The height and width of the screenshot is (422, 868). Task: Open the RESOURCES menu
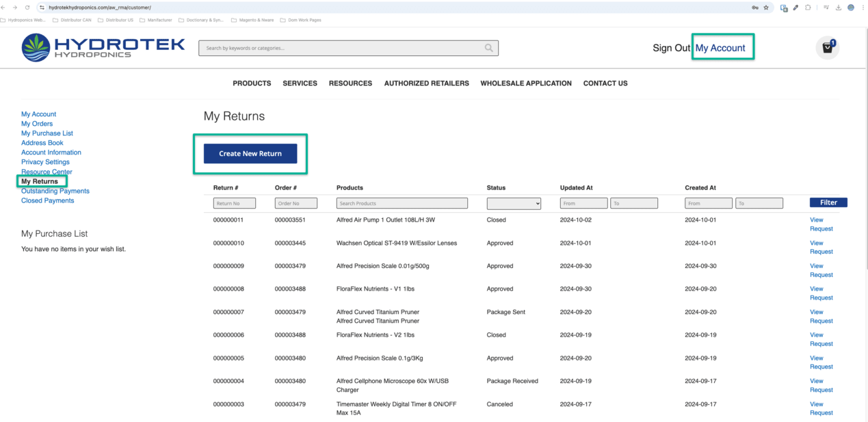click(x=350, y=83)
